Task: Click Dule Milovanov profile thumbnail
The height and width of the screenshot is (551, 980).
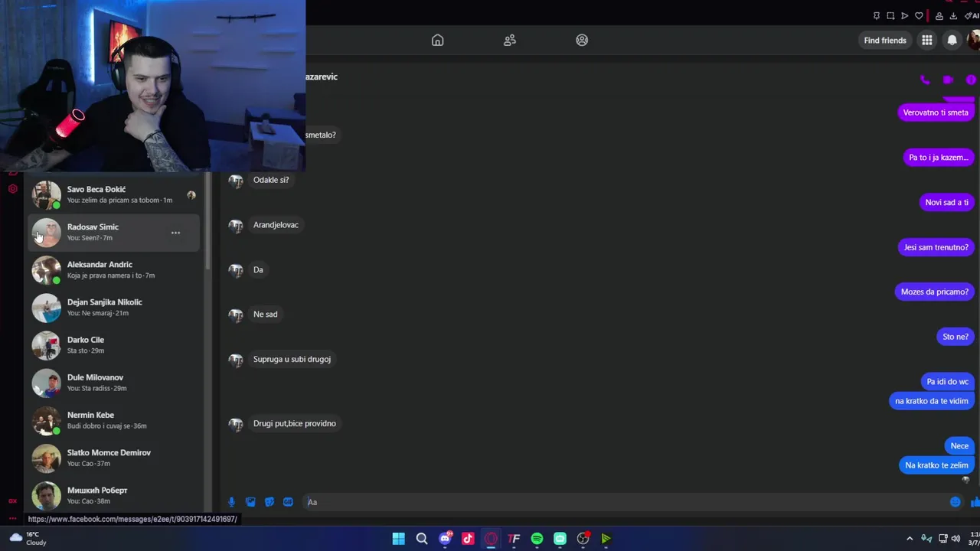Action: (x=46, y=383)
